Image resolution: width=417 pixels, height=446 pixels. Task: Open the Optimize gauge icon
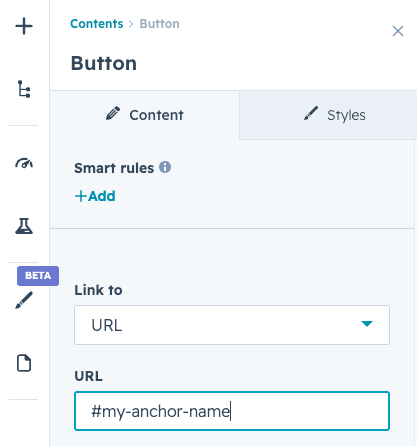point(24,163)
